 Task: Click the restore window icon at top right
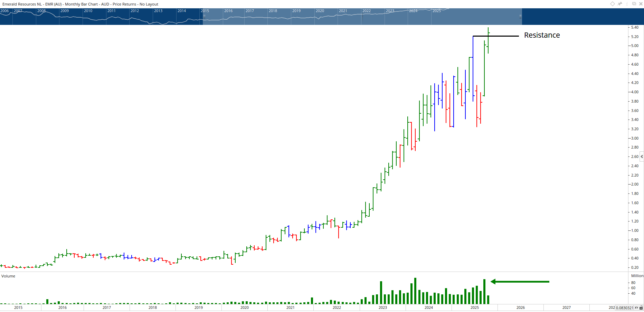[634, 4]
